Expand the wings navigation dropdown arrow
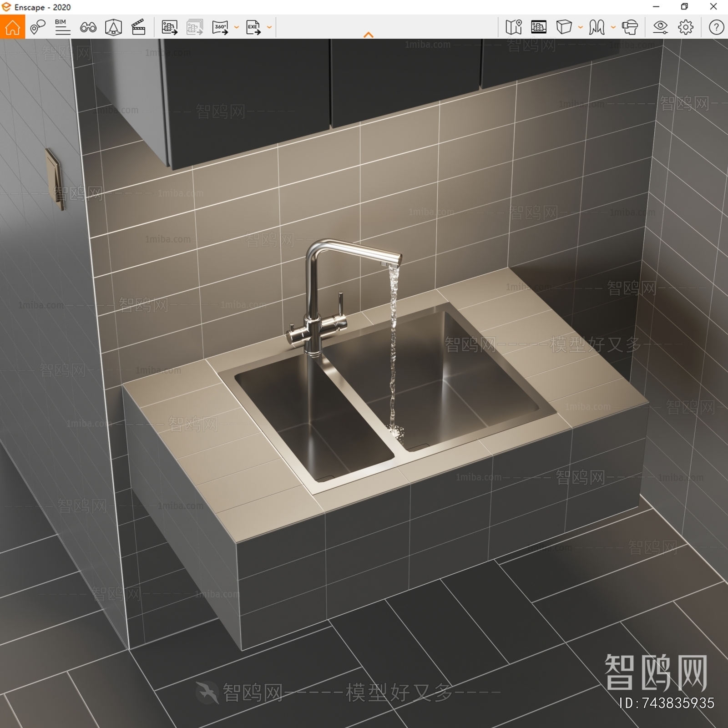The height and width of the screenshot is (728, 728). tap(613, 27)
